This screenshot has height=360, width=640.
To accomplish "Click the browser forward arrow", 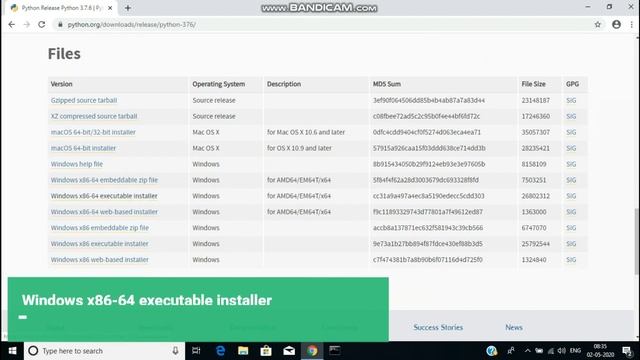I will [x=27, y=24].
